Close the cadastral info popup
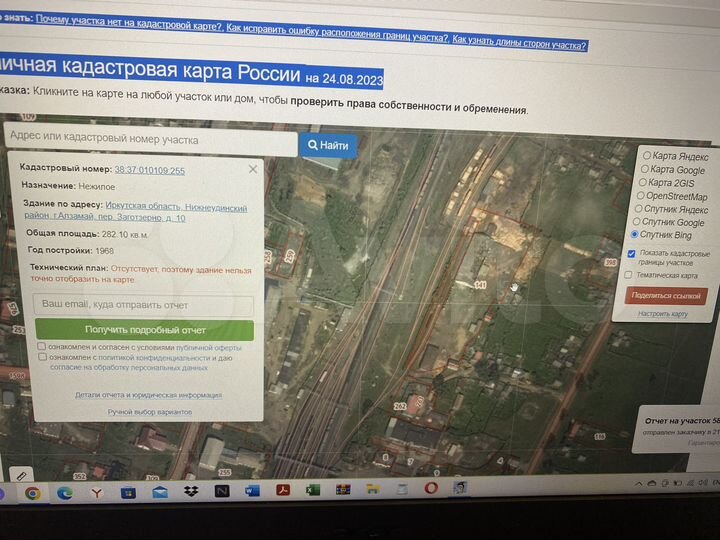 pos(253,170)
